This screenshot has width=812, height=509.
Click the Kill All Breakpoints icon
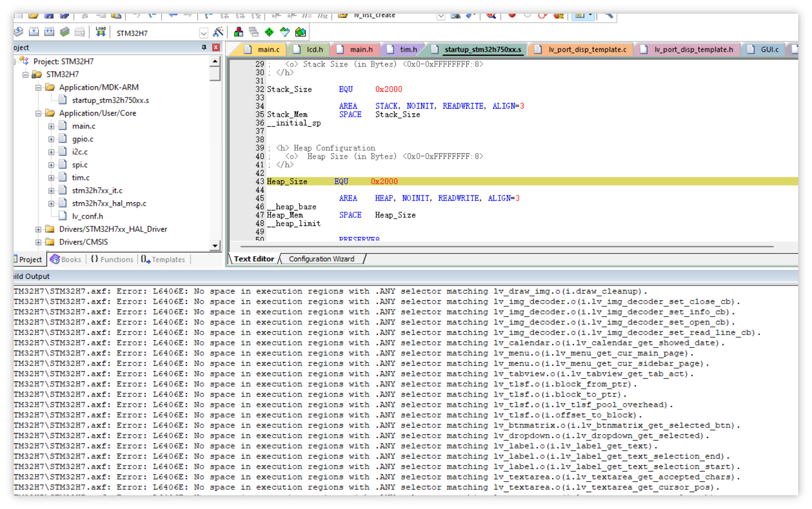pyautogui.click(x=558, y=16)
